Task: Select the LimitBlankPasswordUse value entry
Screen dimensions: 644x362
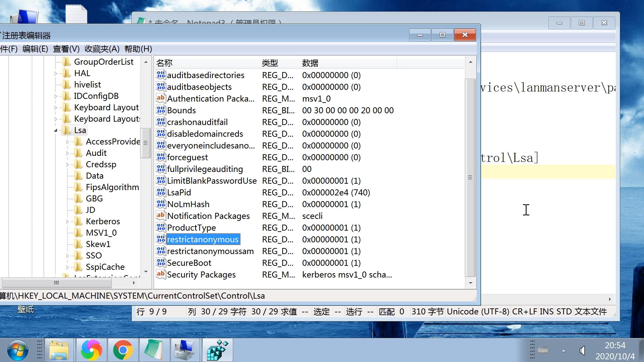Action: (212, 181)
